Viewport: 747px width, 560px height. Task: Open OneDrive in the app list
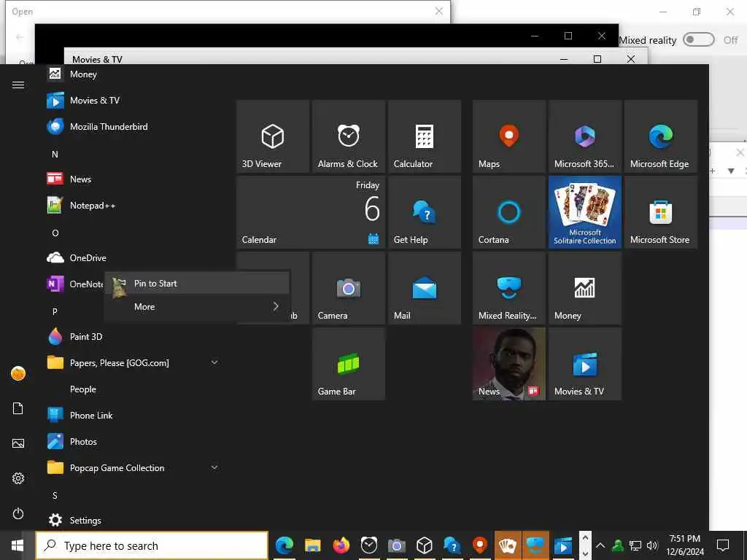(133, 257)
